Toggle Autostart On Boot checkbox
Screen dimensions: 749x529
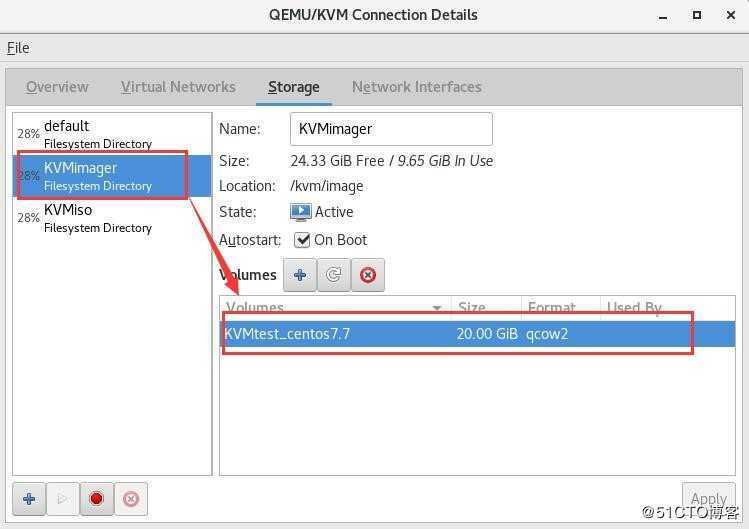(301, 240)
